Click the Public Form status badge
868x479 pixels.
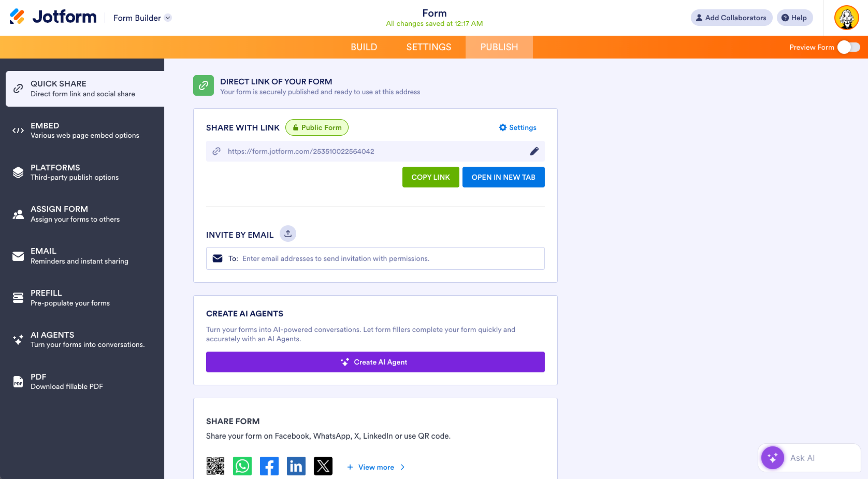(x=316, y=127)
